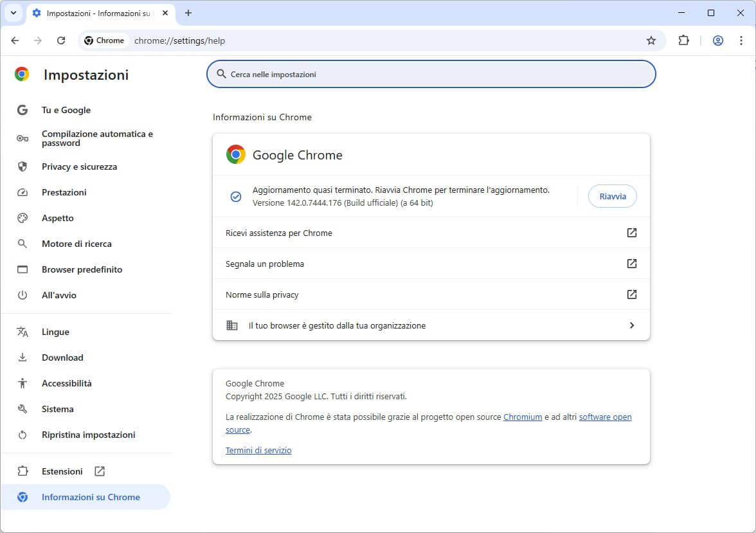The height and width of the screenshot is (533, 756).
Task: Click the profile avatar icon
Action: tap(718, 41)
